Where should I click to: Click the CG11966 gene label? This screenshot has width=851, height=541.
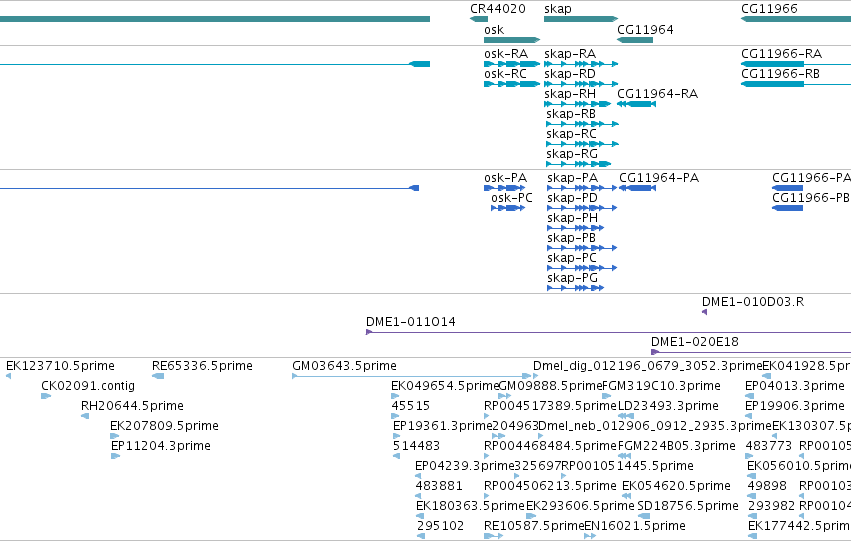pyautogui.click(x=769, y=9)
